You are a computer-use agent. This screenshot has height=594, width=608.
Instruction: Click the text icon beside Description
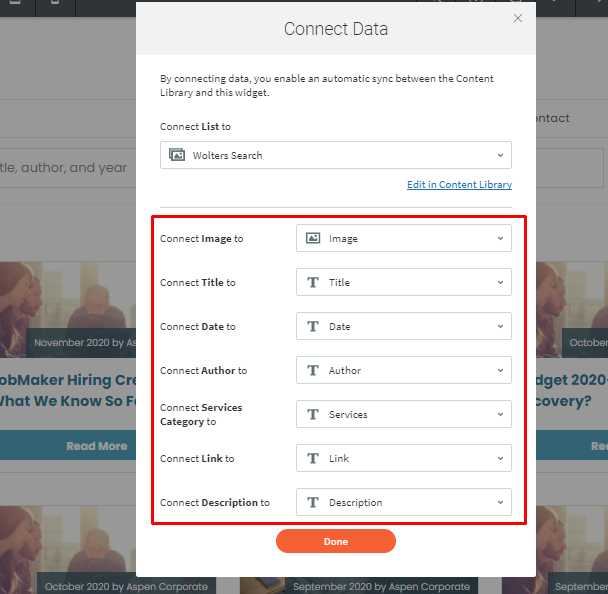click(313, 502)
